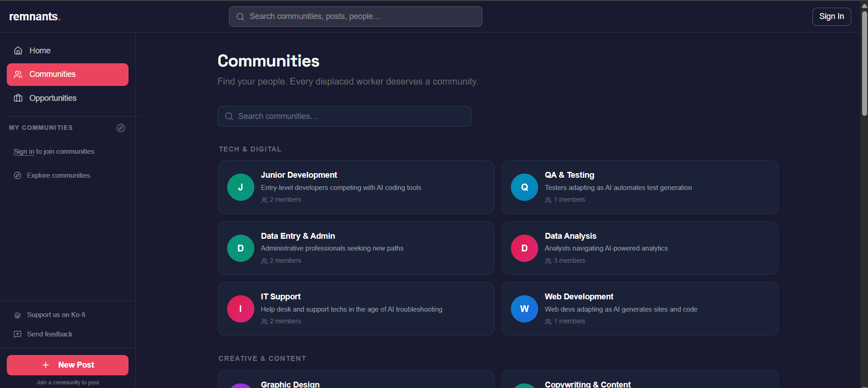Image resolution: width=868 pixels, height=388 pixels.
Task: Click the green J avatar for Junior Development
Action: click(x=240, y=187)
